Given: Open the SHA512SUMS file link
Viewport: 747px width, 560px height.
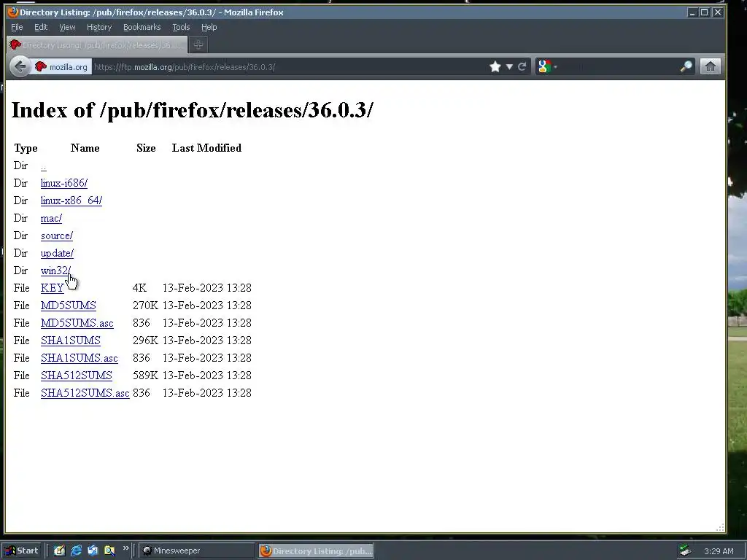Looking at the screenshot, I should point(76,376).
